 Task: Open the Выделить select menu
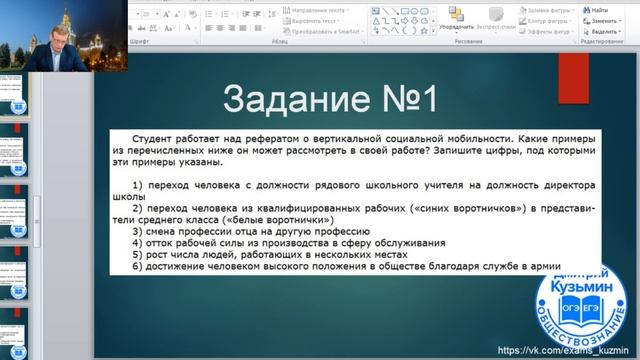click(x=602, y=31)
